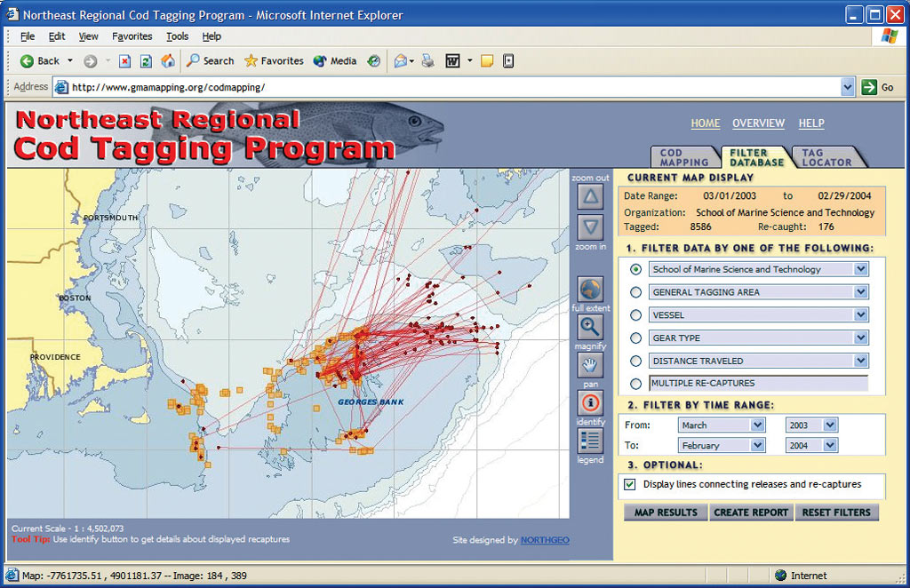Screen dimensions: 910x588
Task: Open the File menu
Action: tap(28, 36)
